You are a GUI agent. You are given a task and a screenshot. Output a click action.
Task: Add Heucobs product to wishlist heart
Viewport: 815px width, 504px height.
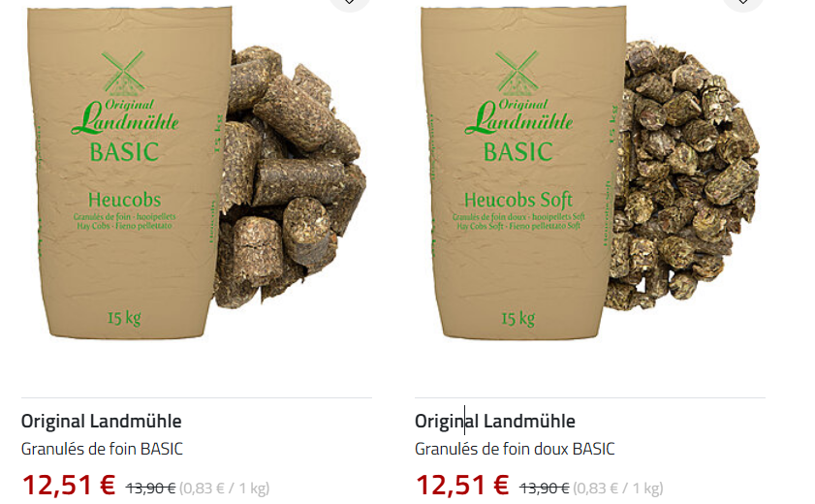coord(349,2)
